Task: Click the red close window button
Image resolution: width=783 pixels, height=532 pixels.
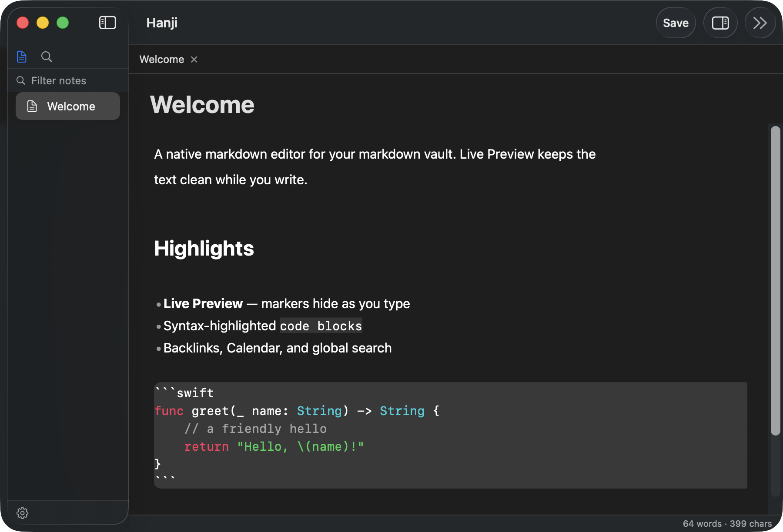Action: [x=23, y=23]
